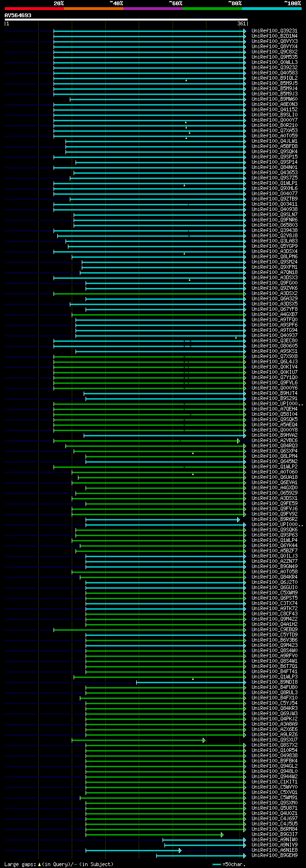The height and width of the screenshot is (868, 306).
Task: Select the UniRef100_Q8RUL3 label
Action: 274,693
